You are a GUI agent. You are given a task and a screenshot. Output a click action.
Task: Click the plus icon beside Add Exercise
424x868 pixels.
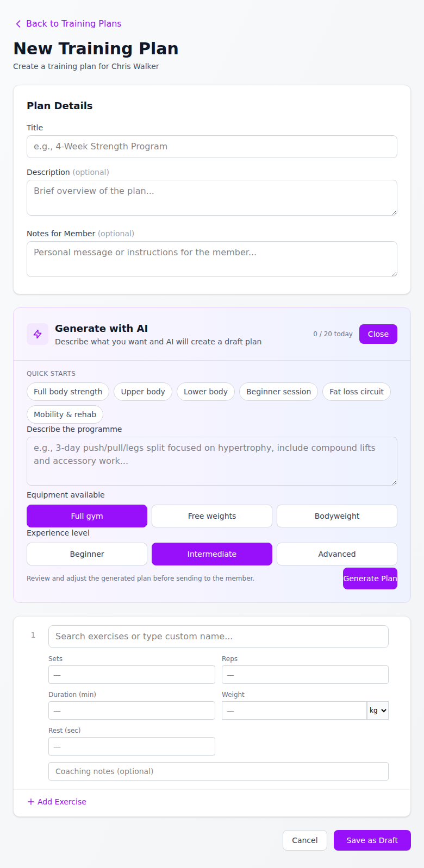31,802
